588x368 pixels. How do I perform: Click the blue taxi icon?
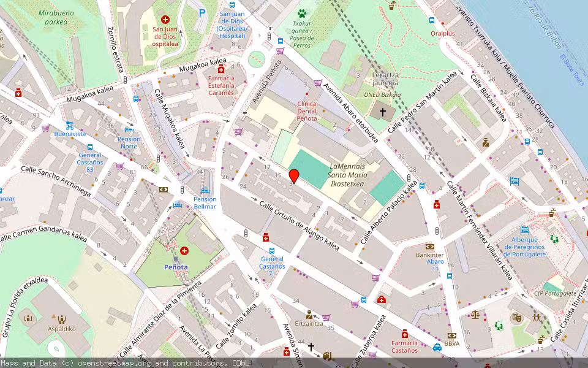[x=437, y=347]
